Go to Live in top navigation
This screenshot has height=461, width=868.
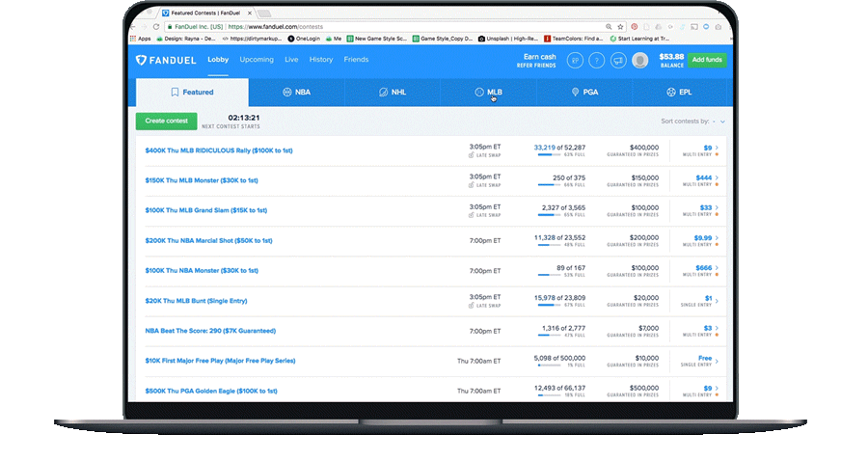click(x=291, y=60)
